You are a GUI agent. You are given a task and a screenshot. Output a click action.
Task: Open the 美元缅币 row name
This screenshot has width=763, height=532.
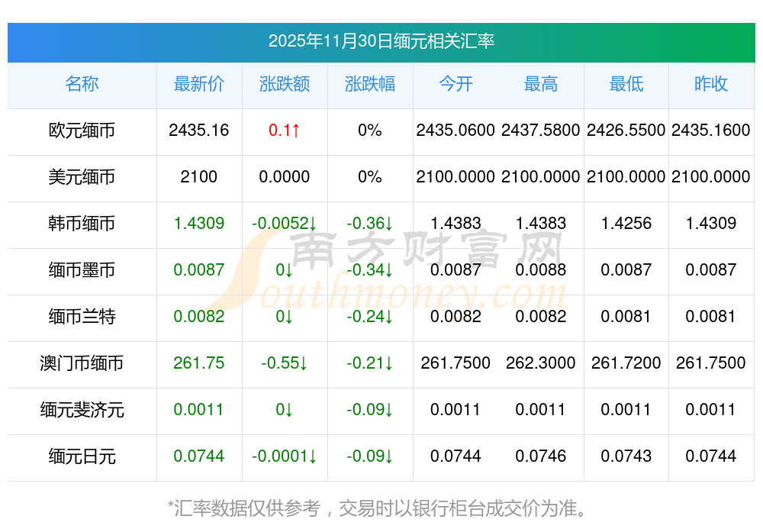coord(82,177)
